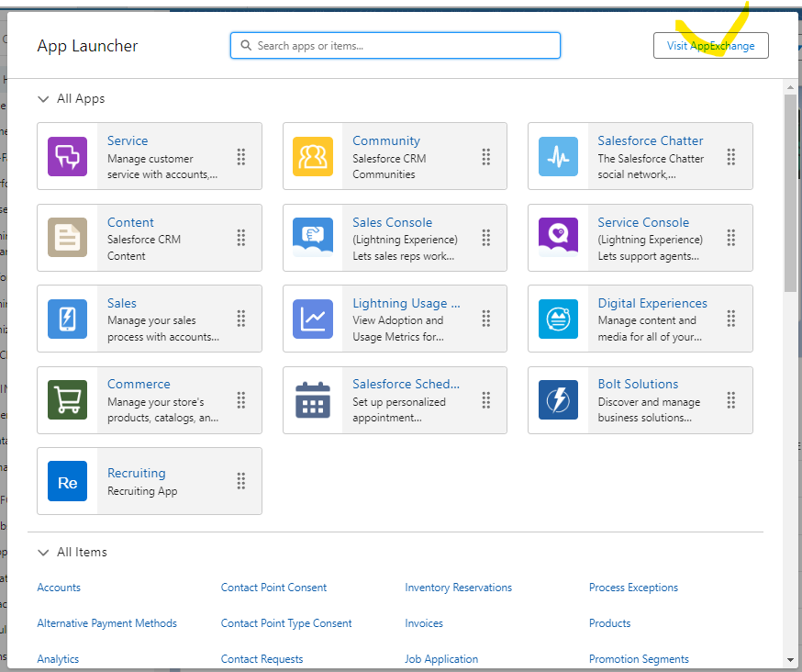Open the Salesforce Chatter link
The image size is (802, 672).
coord(650,140)
